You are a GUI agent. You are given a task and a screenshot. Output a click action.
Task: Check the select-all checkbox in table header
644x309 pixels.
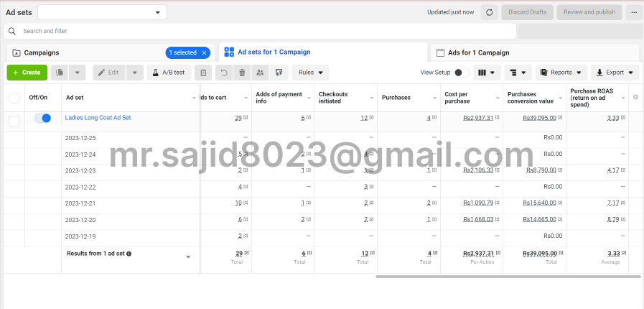pos(14,98)
